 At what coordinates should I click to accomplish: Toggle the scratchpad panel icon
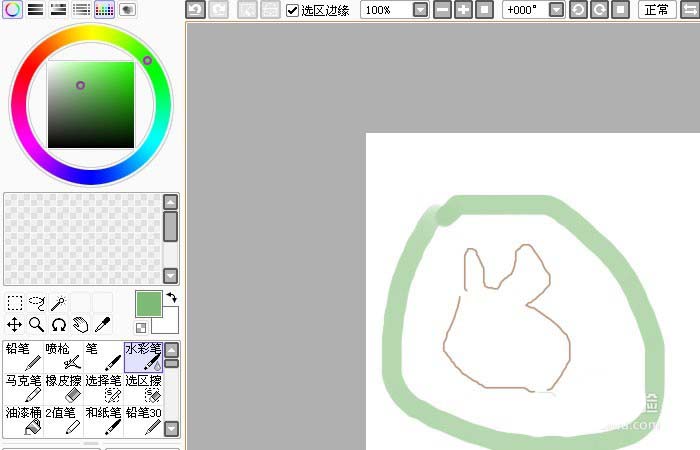click(x=127, y=9)
